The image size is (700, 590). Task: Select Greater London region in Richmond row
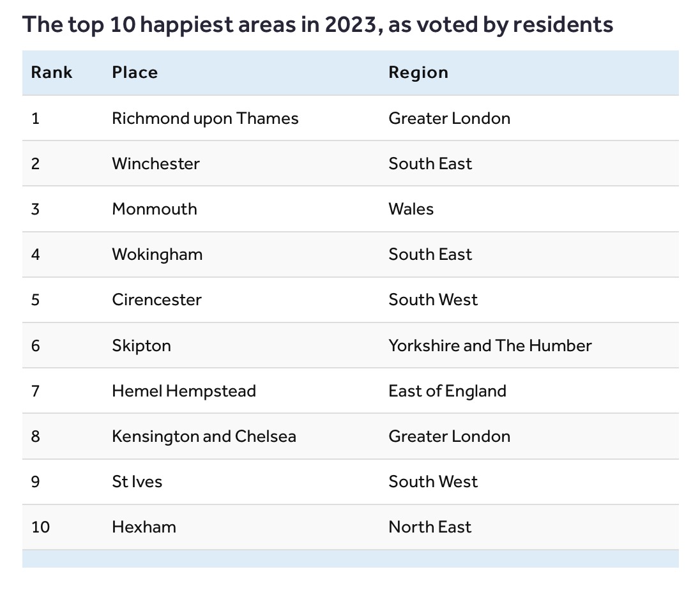[449, 118]
